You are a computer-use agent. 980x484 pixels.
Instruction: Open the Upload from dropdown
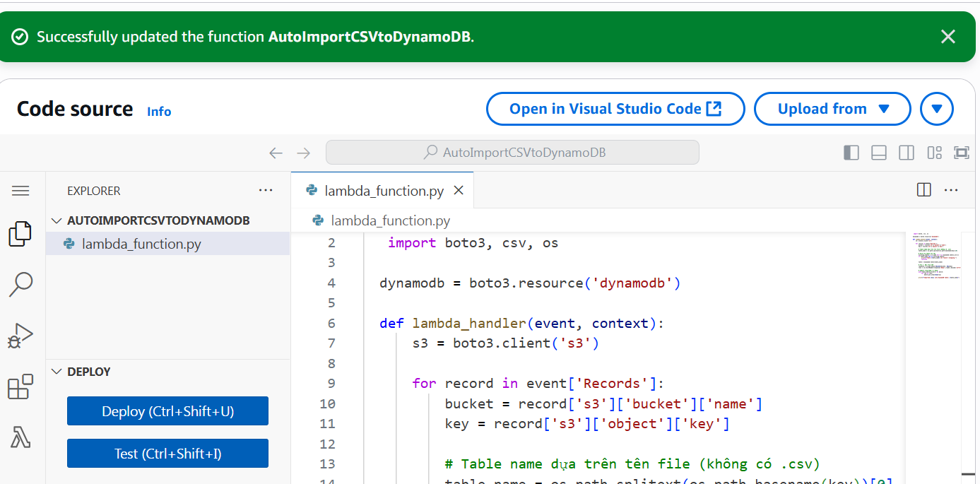832,109
